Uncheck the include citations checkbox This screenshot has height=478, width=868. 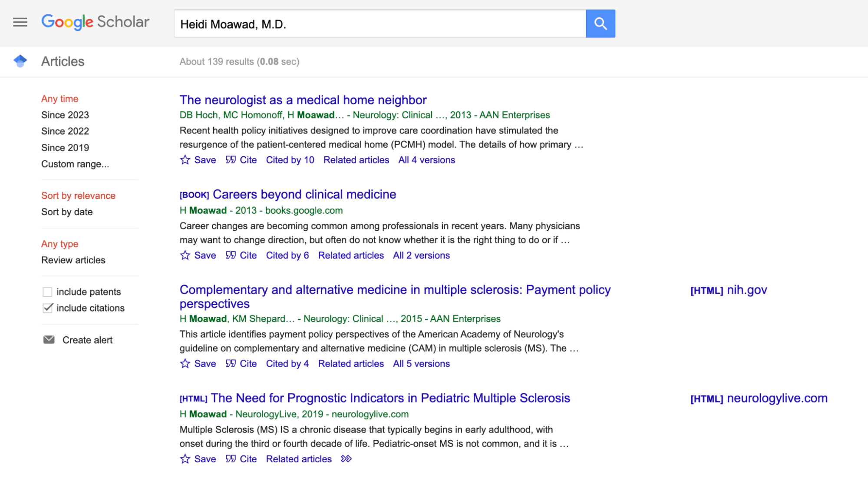(x=47, y=308)
